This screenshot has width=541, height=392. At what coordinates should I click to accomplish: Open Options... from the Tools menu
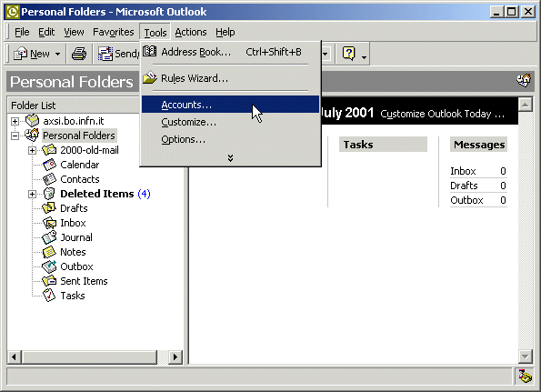click(x=230, y=139)
